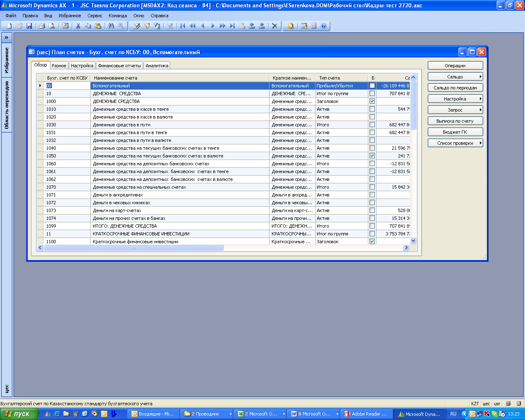
Task: Switch to the Аналитика tab
Action: tap(157, 66)
